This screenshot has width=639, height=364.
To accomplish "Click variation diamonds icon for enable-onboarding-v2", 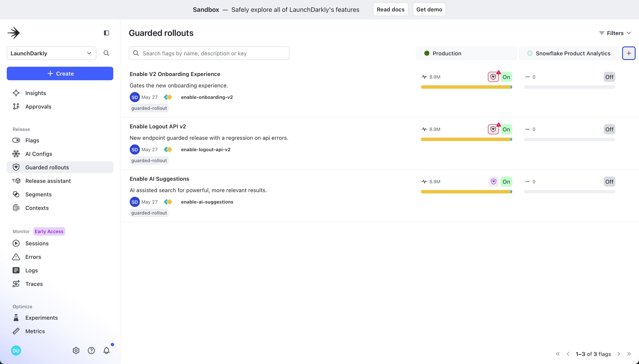I will [168, 97].
